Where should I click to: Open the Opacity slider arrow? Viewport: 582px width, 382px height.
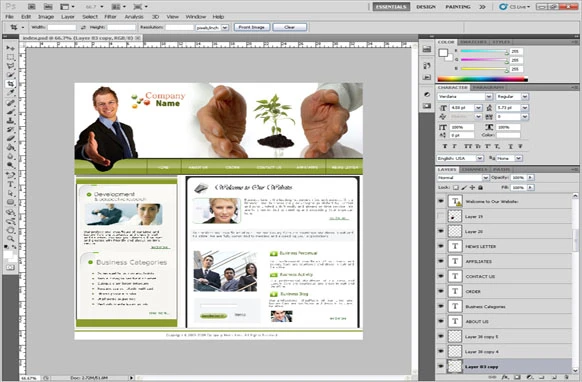coord(530,177)
